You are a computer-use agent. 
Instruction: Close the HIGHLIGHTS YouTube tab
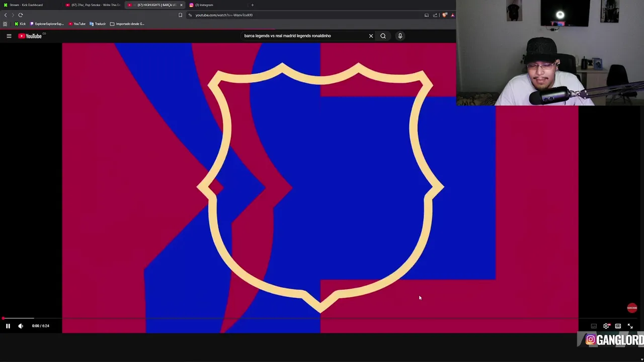(181, 5)
